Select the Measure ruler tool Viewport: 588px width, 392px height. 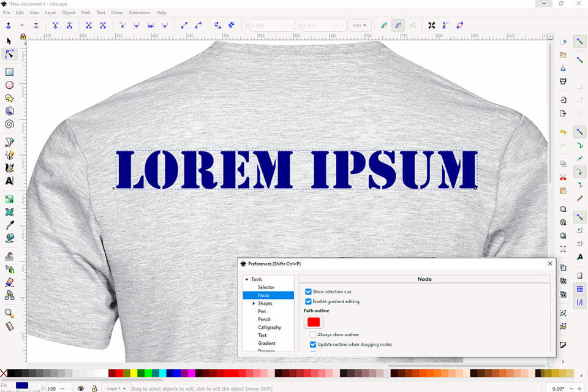[x=9, y=326]
